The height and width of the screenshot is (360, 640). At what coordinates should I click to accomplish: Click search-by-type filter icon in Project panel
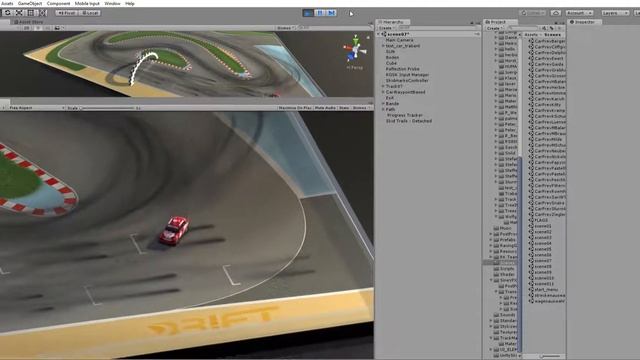pyautogui.click(x=544, y=28)
